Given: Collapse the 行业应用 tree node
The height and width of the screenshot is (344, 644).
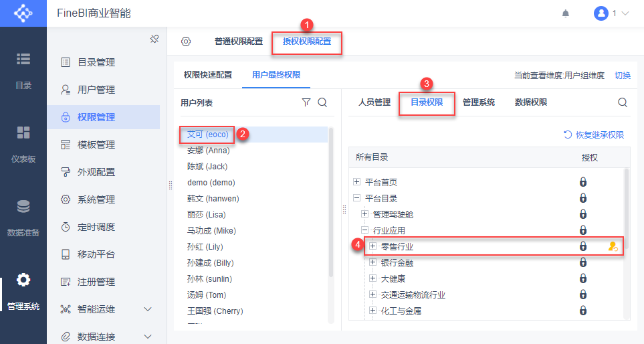Looking at the screenshot, I should 365,230.
